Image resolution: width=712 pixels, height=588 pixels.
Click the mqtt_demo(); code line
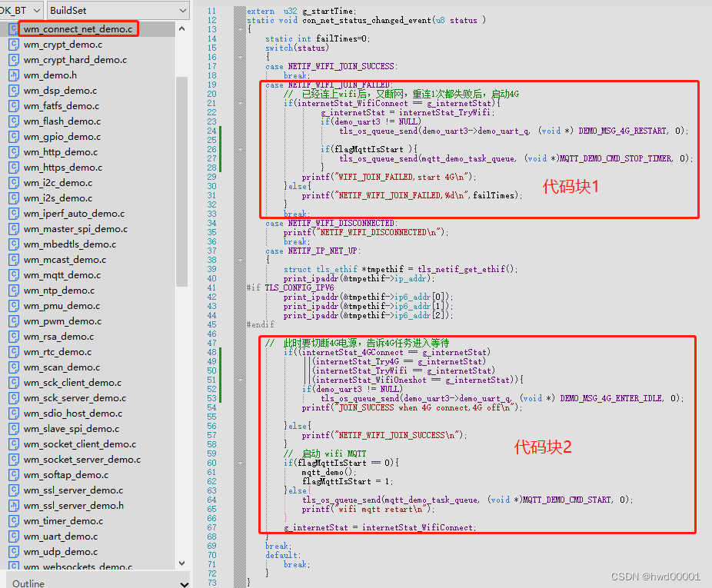(x=329, y=472)
